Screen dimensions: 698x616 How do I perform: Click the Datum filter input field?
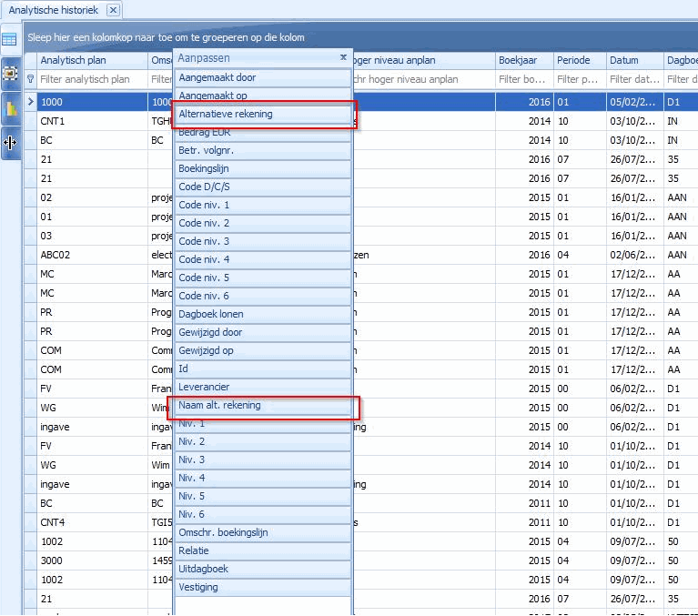633,79
